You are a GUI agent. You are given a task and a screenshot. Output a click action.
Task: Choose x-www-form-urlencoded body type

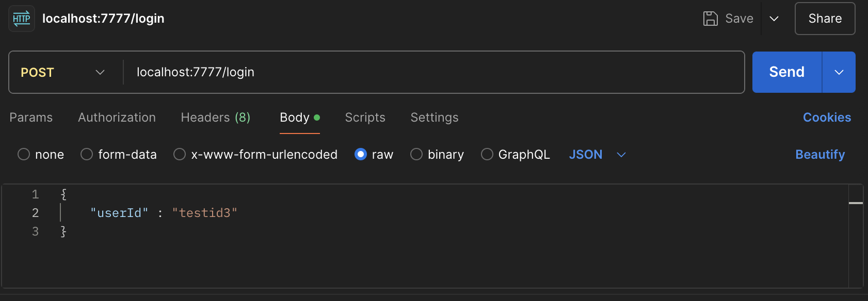click(180, 155)
